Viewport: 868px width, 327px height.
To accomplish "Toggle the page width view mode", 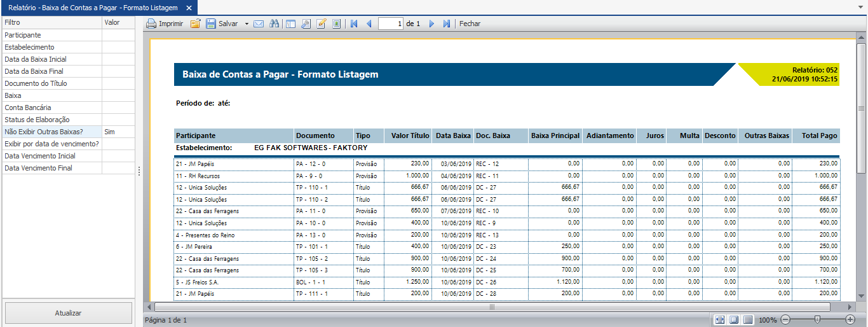I will (x=720, y=319).
